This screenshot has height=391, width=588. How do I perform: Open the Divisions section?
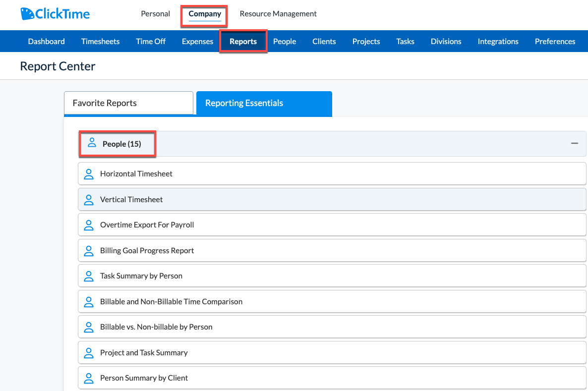[x=446, y=41]
